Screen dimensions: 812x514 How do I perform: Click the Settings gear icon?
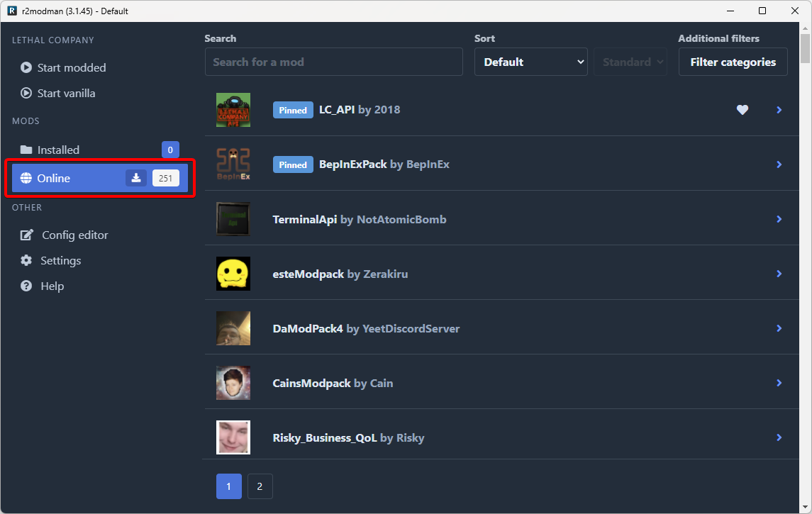(26, 260)
